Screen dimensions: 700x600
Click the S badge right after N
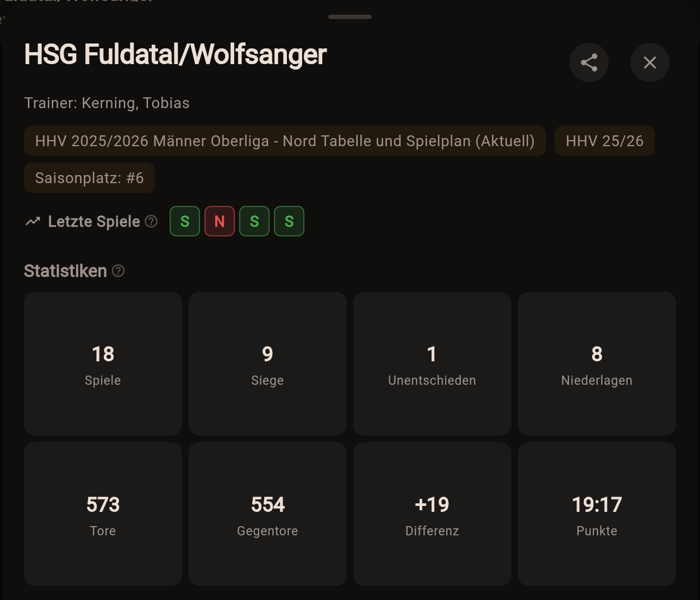tap(254, 221)
